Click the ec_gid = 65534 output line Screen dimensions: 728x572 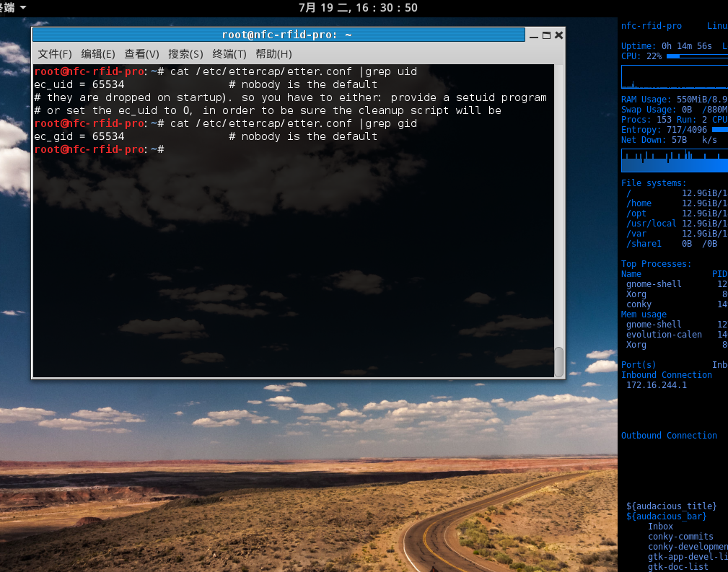pyautogui.click(x=206, y=136)
